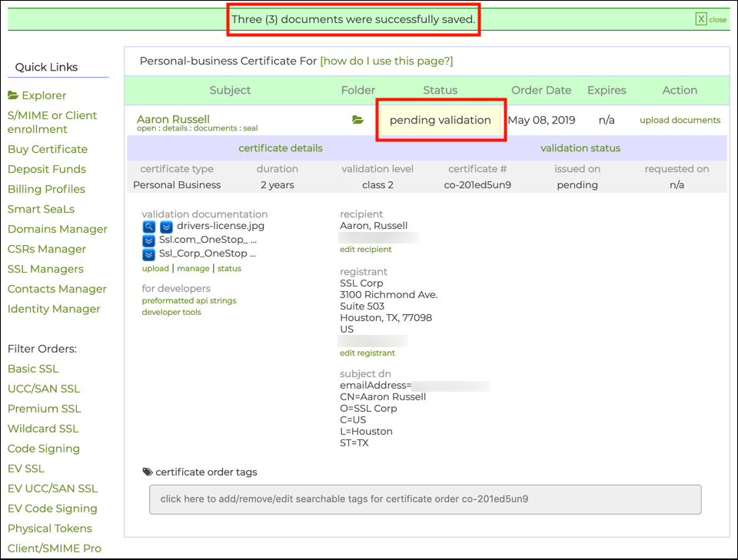
Task: Filter orders by Wildcard SSL
Action: tap(43, 429)
